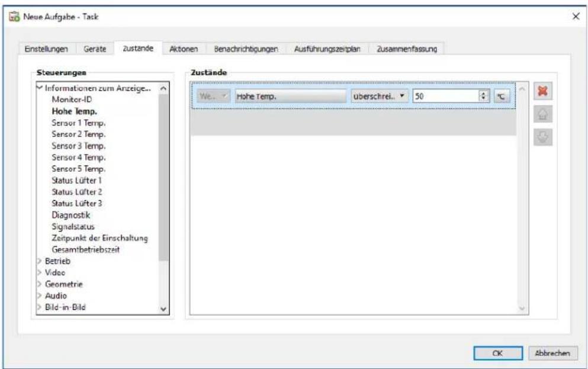Select Sensor 4 Temp.
588x369 pixels.
(79, 157)
